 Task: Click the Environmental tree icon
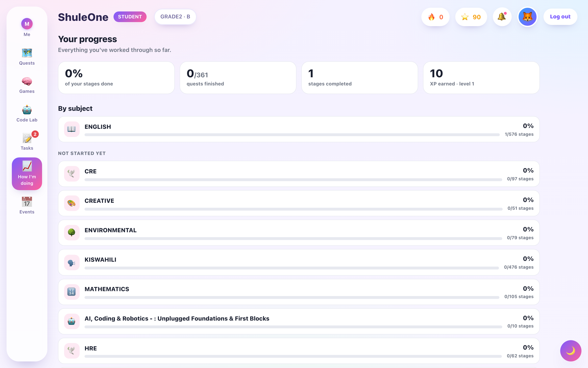tap(72, 232)
